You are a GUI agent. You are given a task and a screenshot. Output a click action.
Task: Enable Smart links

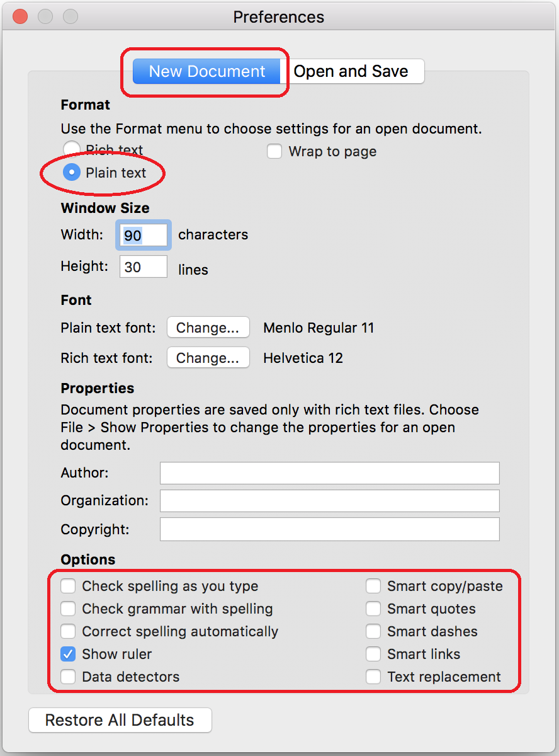(x=373, y=654)
